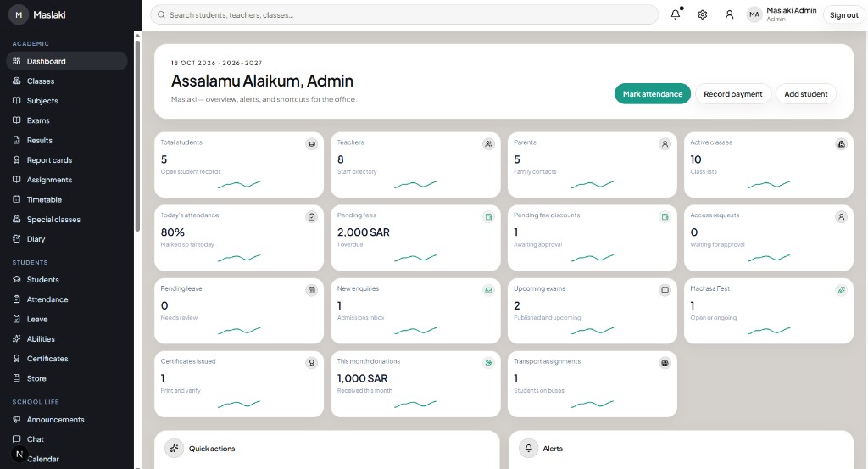Open Attendance in the sidebar
Screen dimensions: 868x469
click(67, 299)
